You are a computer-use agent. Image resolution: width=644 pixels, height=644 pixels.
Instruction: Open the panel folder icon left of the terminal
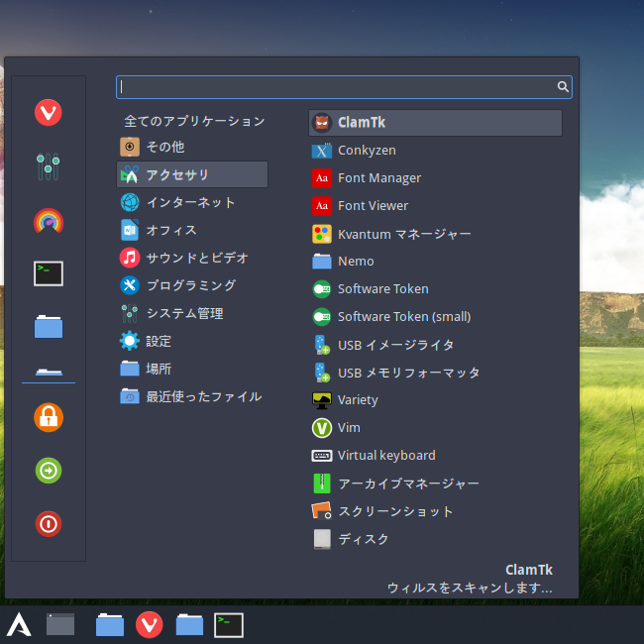189,625
